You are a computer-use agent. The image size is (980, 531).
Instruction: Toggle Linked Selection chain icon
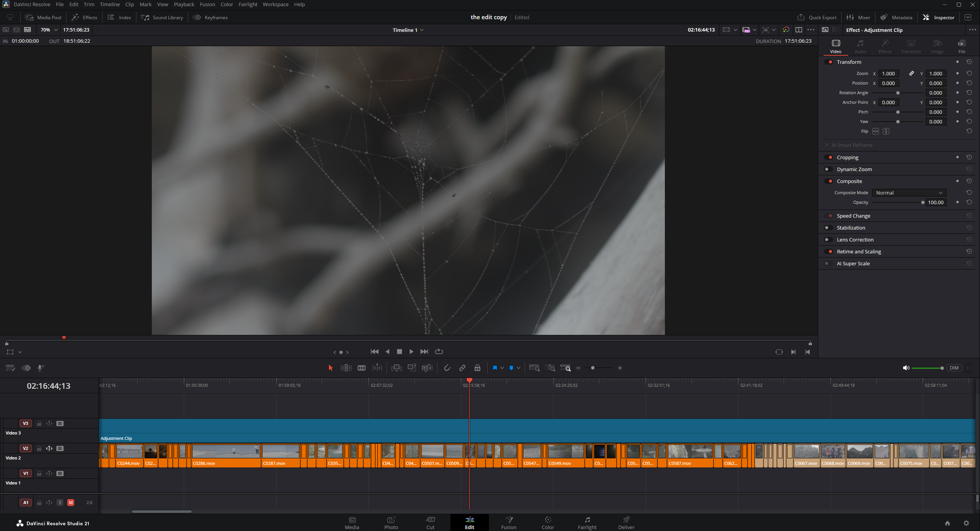pyautogui.click(x=462, y=368)
